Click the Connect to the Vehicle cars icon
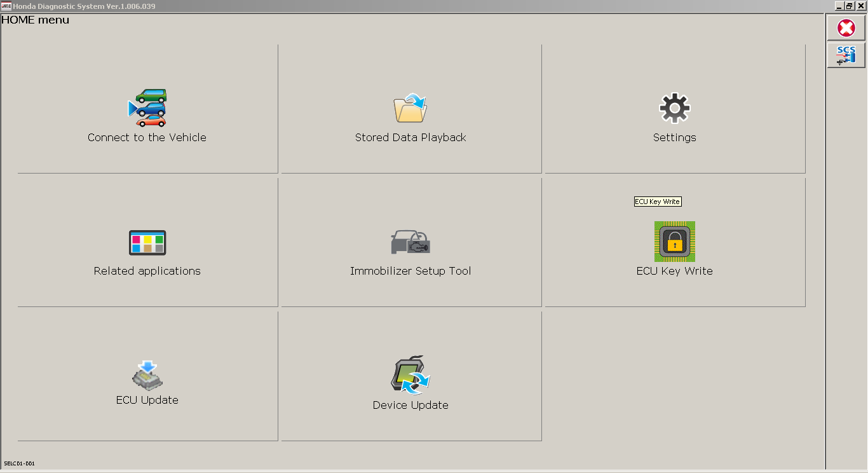This screenshot has width=868, height=473. 147,107
